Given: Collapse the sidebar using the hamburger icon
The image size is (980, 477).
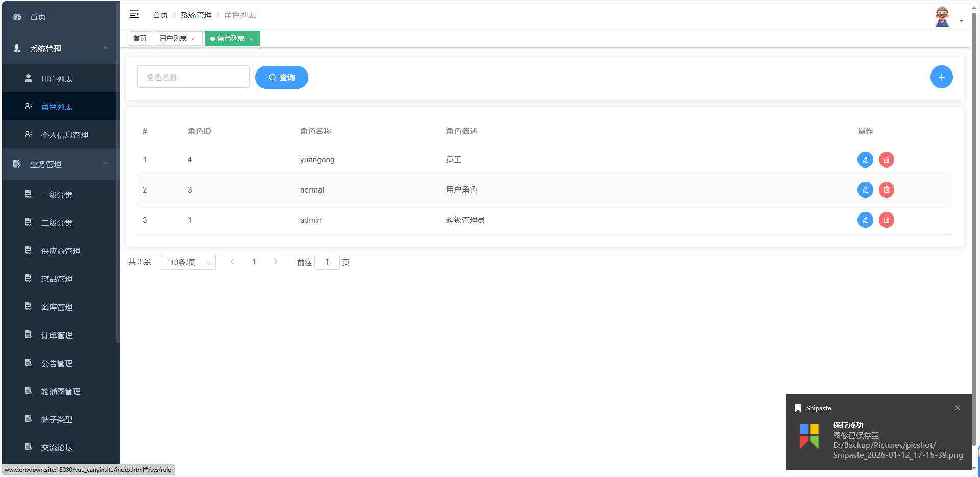Looking at the screenshot, I should [x=134, y=14].
